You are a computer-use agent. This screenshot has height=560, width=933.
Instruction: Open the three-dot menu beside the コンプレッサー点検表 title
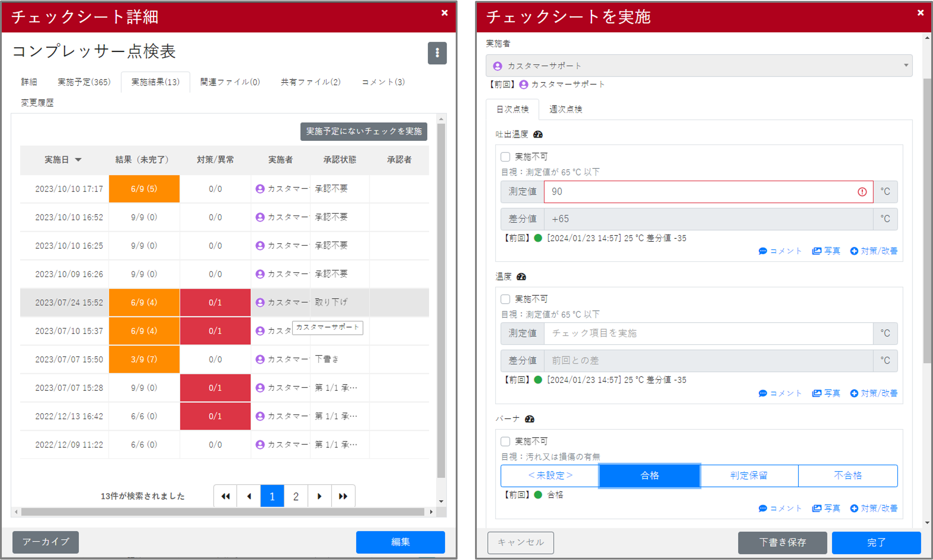point(437,53)
